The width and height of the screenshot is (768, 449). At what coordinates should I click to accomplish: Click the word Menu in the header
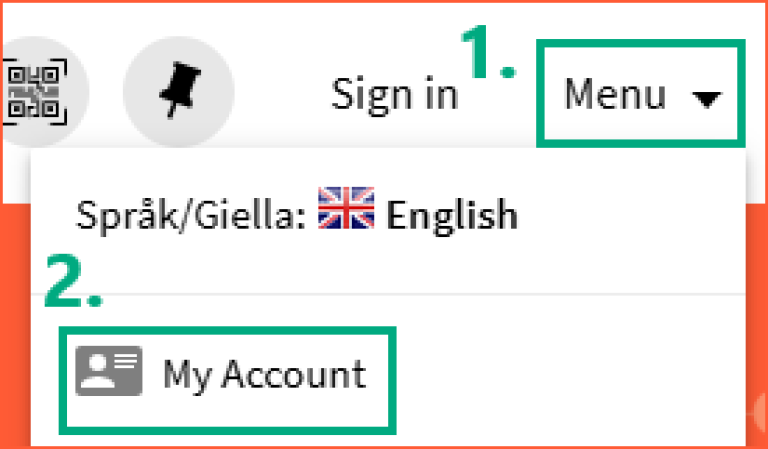pos(615,95)
